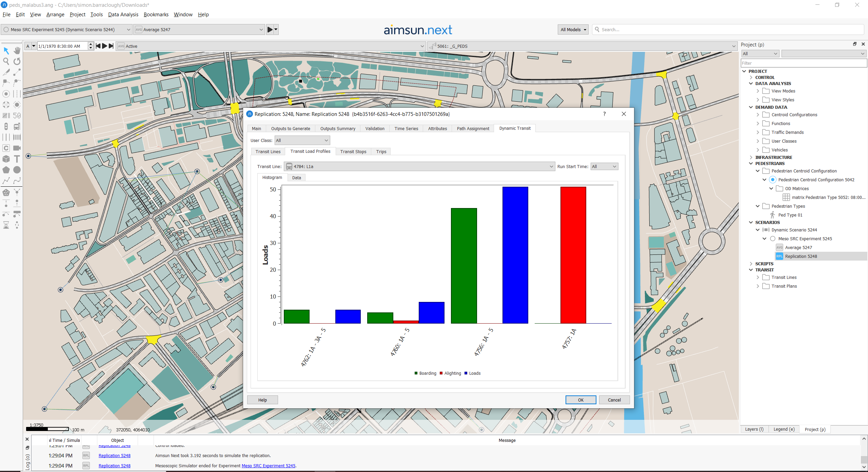Screen dimensions: 868x472
Task: Select the pedestrian area pentagon tool
Action: pyautogui.click(x=6, y=193)
